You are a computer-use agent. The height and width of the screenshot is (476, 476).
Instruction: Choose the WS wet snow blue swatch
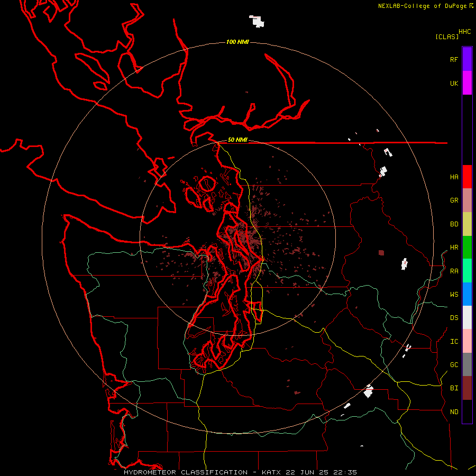[x=467, y=294]
